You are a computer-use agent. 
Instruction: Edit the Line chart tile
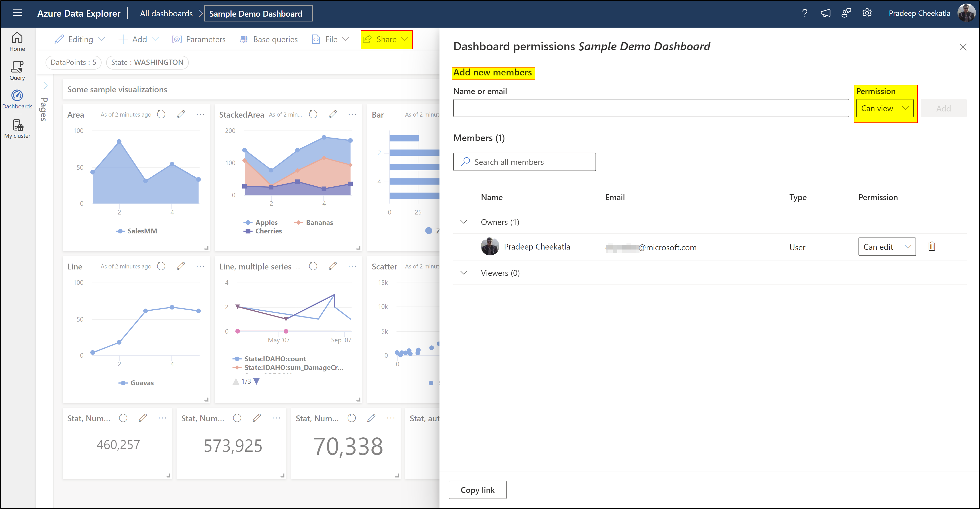tap(181, 266)
